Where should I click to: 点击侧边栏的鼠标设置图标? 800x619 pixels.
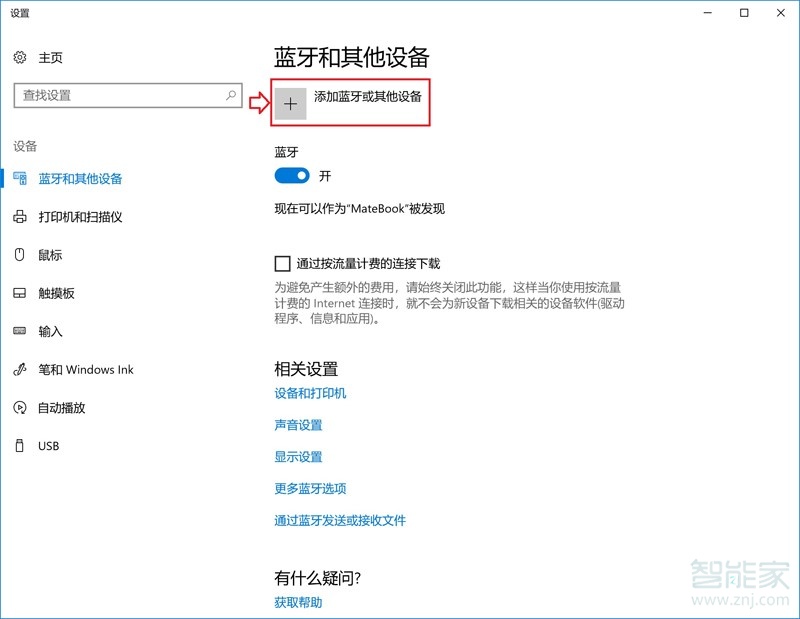coord(18,255)
